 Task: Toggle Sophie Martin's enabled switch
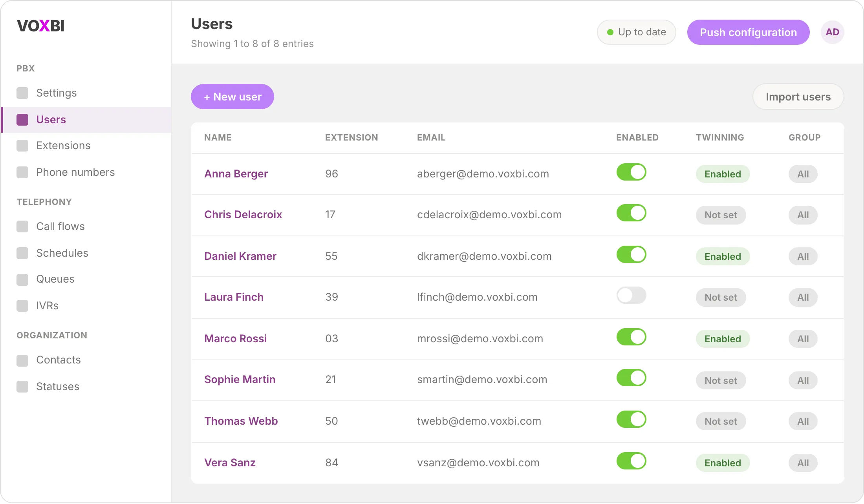click(631, 378)
